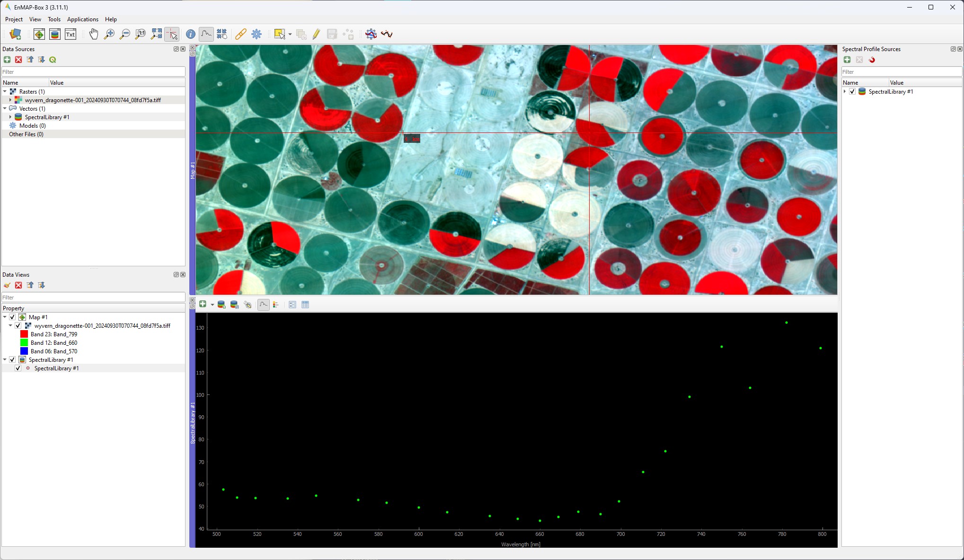Select the Pan map hand tool
The height and width of the screenshot is (560, 964).
click(94, 34)
